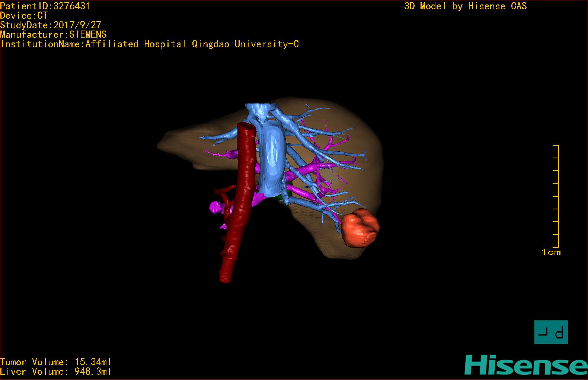Click the Hisense logo

526,365
